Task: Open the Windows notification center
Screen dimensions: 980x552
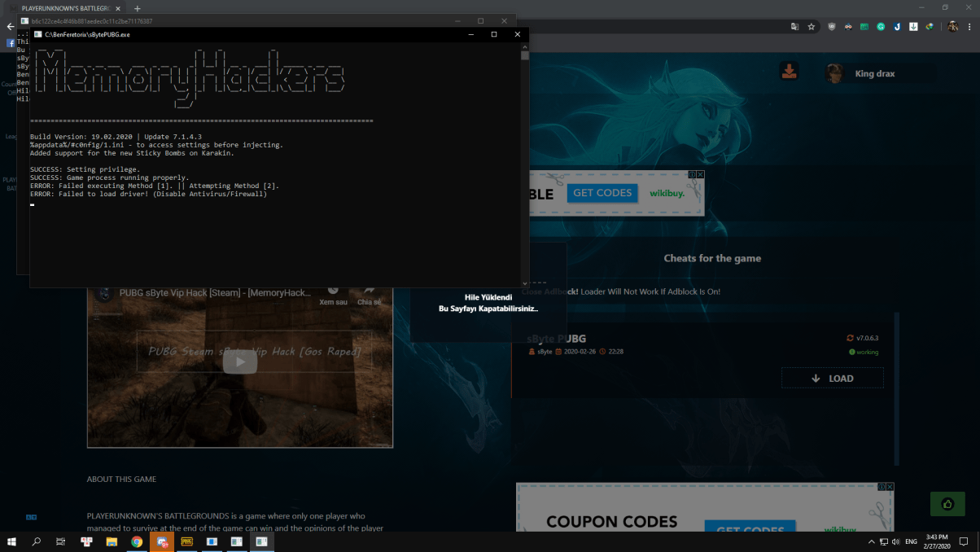Action: click(964, 541)
